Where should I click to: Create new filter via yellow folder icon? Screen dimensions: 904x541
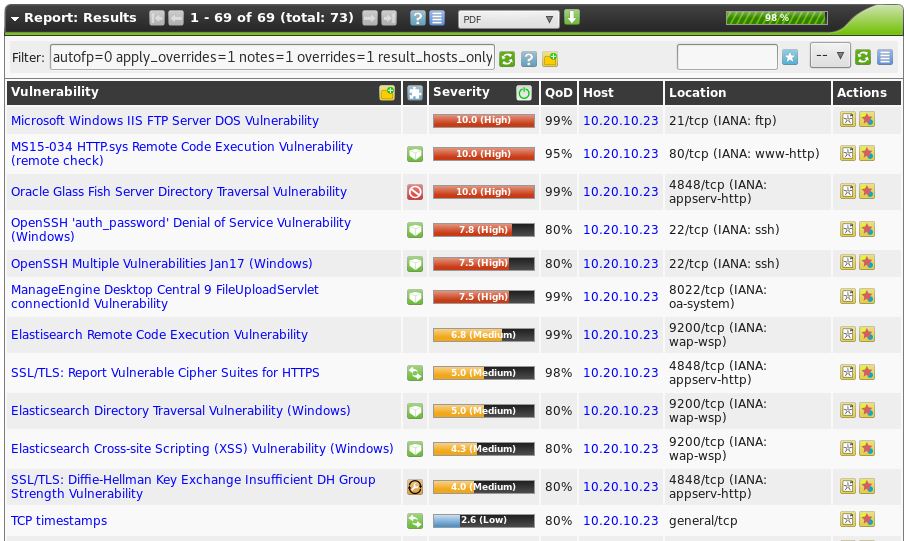click(550, 59)
